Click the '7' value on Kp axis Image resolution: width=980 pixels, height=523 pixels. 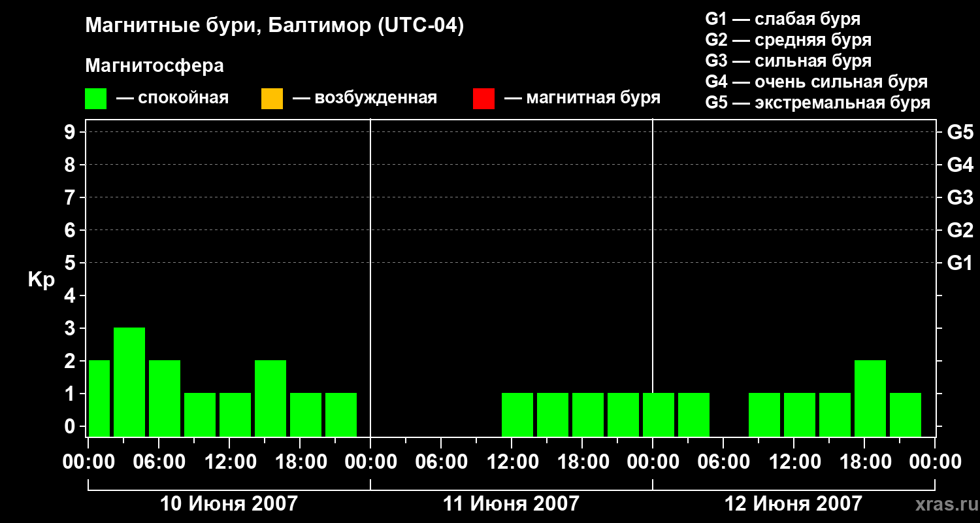[71, 197]
